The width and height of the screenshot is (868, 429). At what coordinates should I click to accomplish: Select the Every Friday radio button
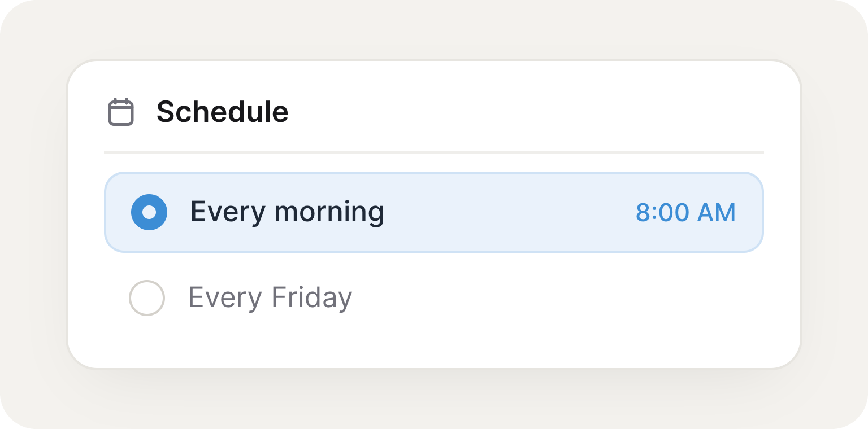147,297
